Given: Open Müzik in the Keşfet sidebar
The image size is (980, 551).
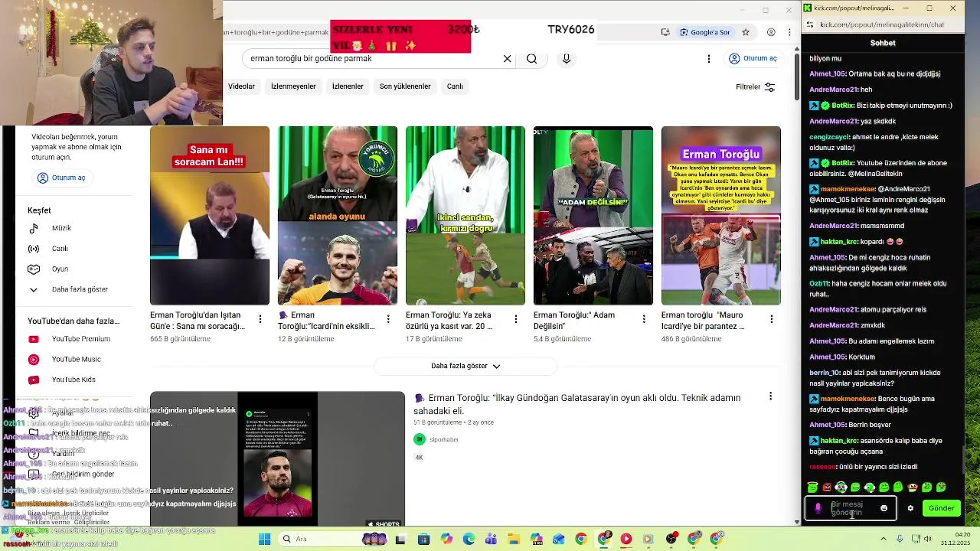Looking at the screenshot, I should click(x=60, y=228).
